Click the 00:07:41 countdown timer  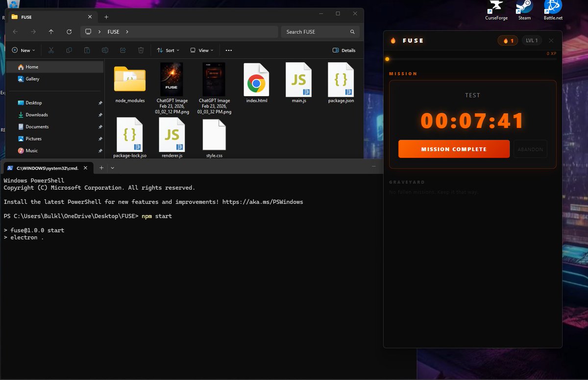(472, 121)
